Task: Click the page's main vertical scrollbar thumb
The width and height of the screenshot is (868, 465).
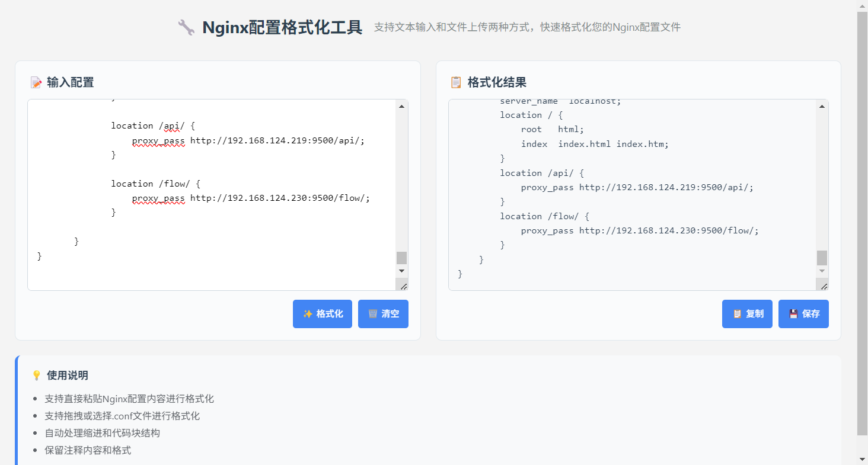Action: coord(862,223)
